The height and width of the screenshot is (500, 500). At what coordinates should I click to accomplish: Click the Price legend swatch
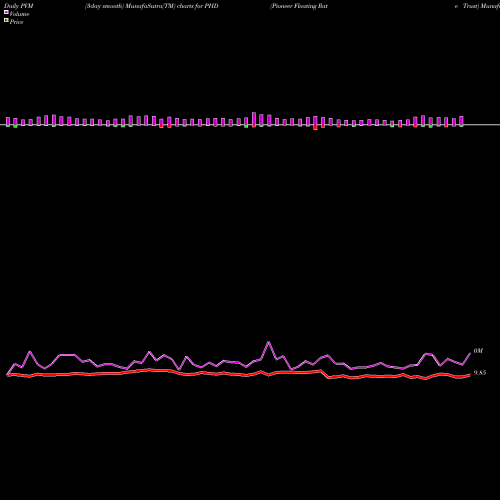pyautogui.click(x=6, y=20)
